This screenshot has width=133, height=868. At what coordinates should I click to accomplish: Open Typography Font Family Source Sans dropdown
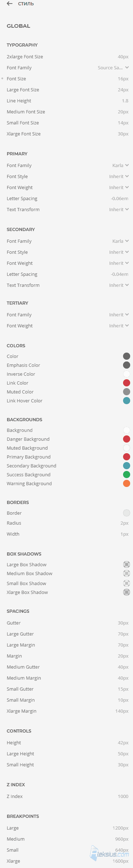tap(113, 68)
